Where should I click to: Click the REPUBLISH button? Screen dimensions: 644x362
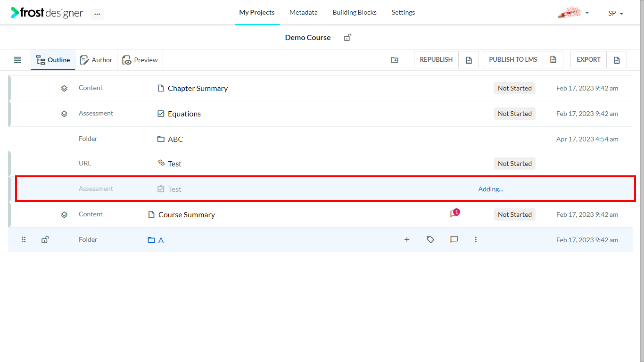point(436,60)
